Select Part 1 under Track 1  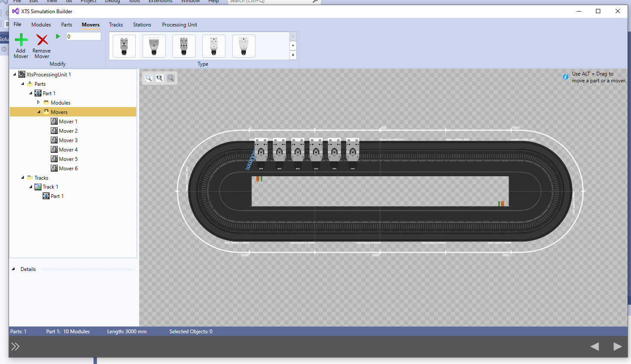click(57, 196)
